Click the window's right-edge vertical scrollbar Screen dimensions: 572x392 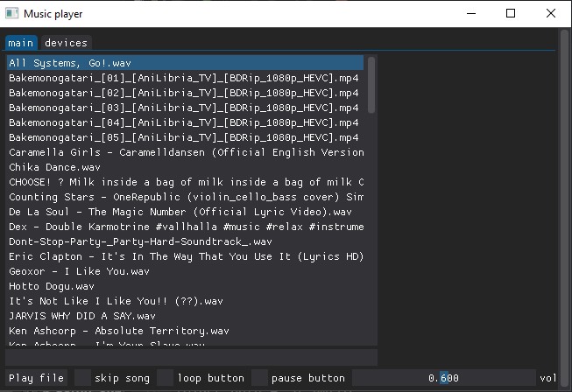(x=564, y=207)
